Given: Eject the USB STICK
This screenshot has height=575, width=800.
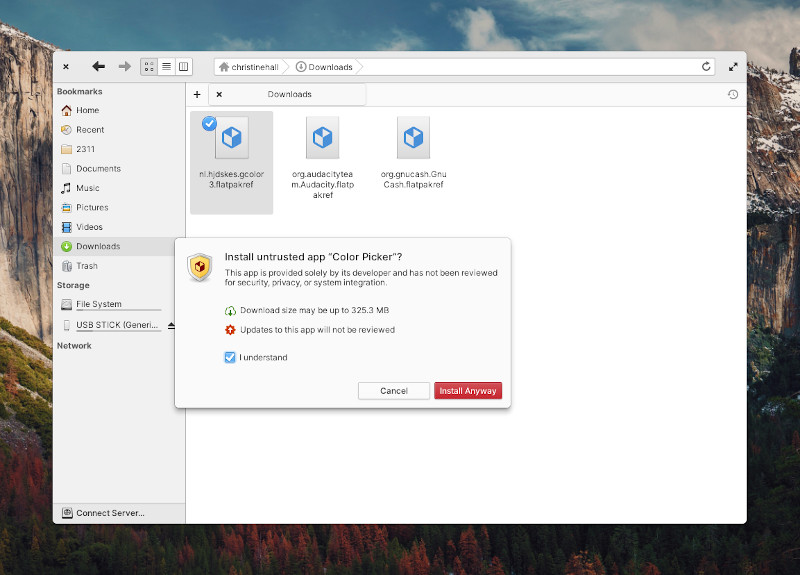Looking at the screenshot, I should pyautogui.click(x=171, y=326).
